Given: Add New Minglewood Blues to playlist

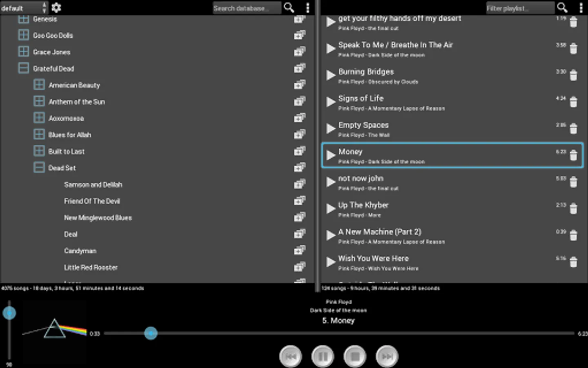Looking at the screenshot, I should coord(300,217).
